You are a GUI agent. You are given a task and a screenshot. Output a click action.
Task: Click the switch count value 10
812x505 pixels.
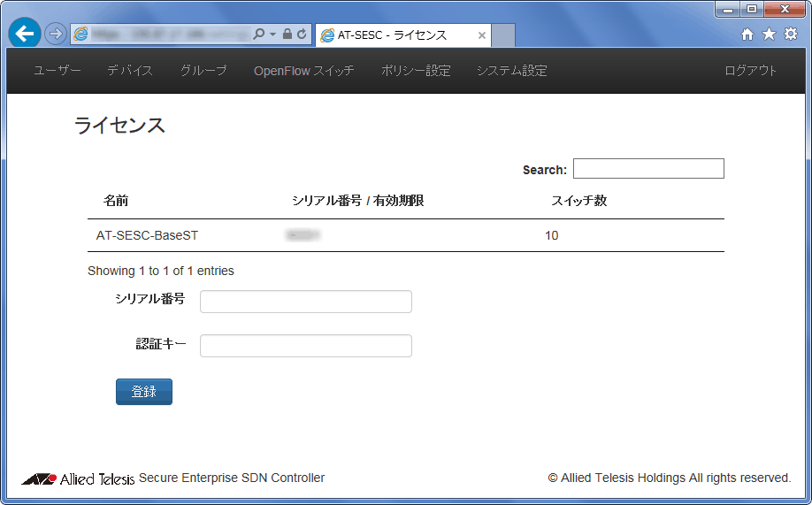(552, 235)
